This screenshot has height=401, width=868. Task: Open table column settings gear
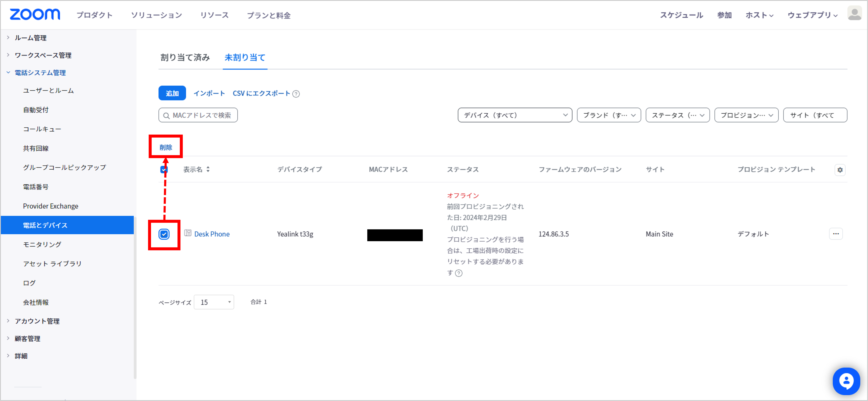(x=840, y=170)
